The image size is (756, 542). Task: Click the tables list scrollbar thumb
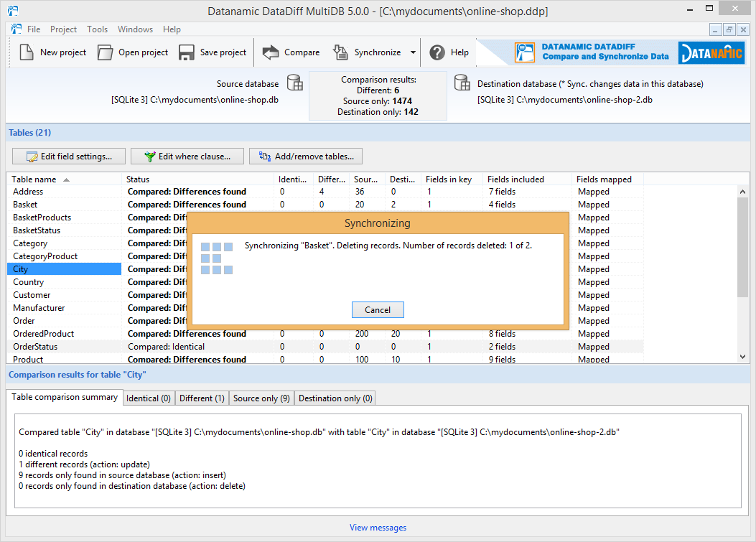pos(742,247)
